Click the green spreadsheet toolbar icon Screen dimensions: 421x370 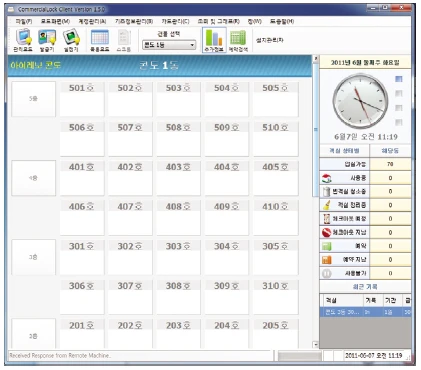click(x=238, y=37)
